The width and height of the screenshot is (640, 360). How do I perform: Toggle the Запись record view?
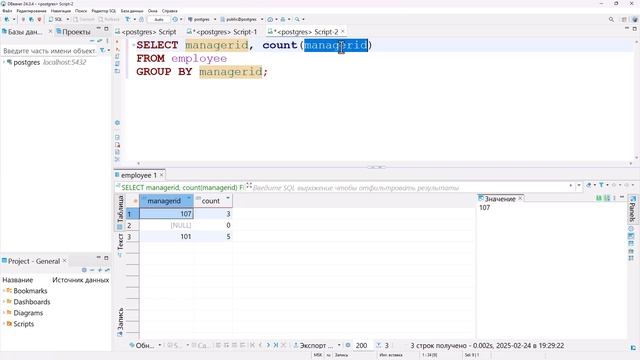coord(120,322)
